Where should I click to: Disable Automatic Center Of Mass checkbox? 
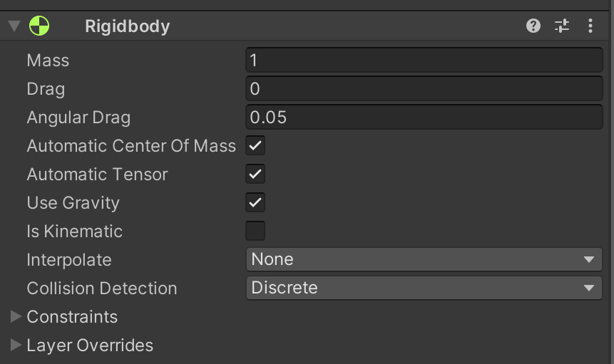coord(255,146)
